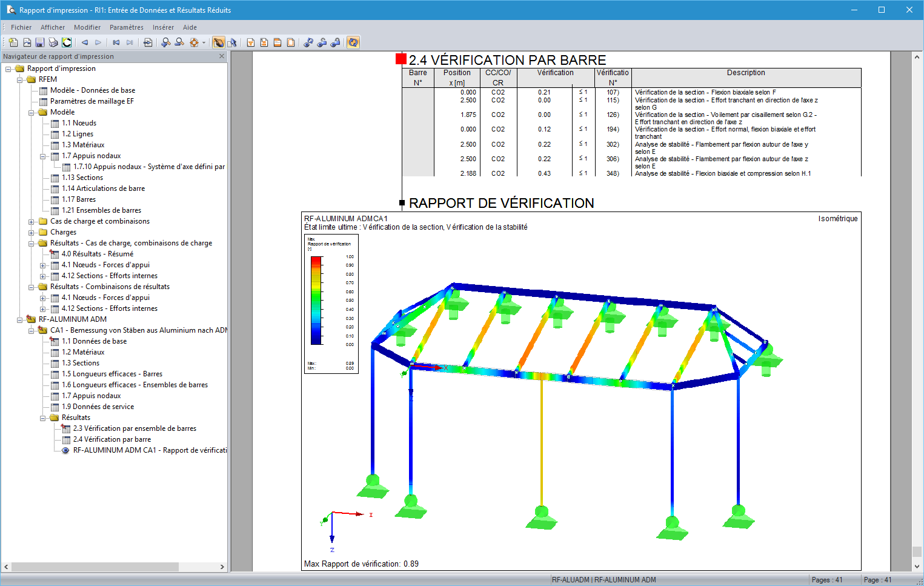Viewport: 924px width, 586px height.
Task: Open the Modifier menu
Action: 87,27
